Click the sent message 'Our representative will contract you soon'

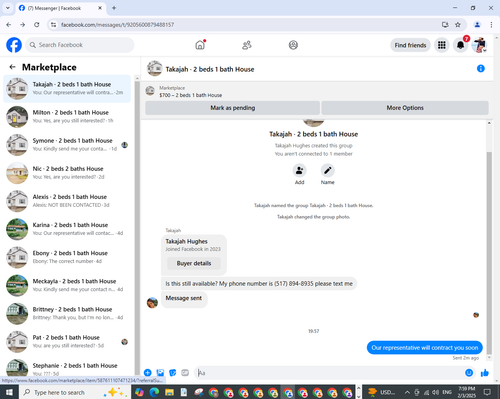coord(425,347)
